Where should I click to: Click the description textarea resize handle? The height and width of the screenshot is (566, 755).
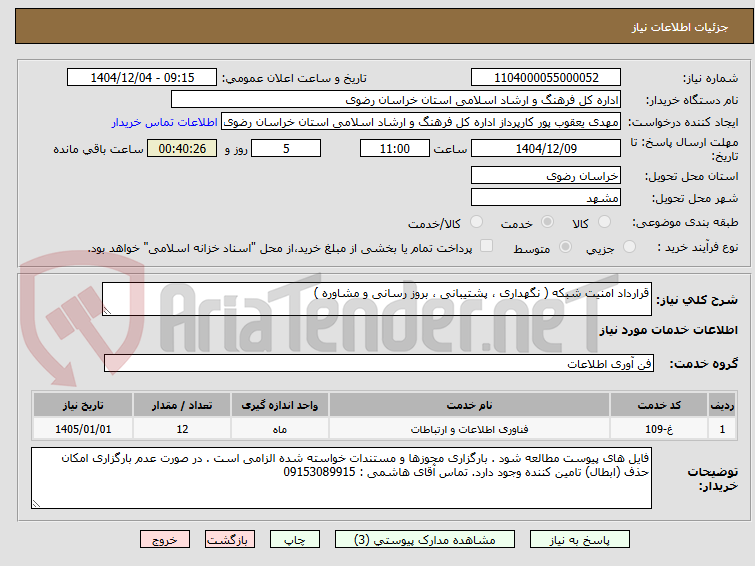[x=107, y=311]
